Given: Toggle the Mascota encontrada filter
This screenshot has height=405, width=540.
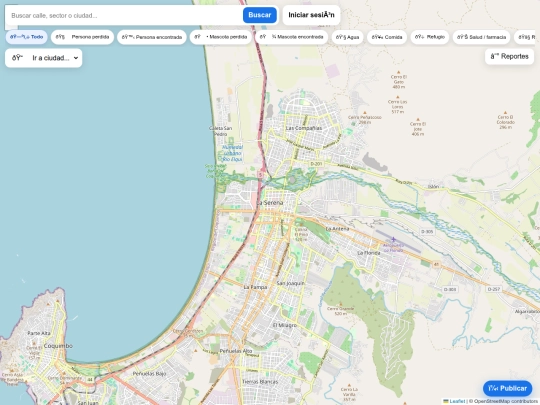Looking at the screenshot, I should 291,37.
